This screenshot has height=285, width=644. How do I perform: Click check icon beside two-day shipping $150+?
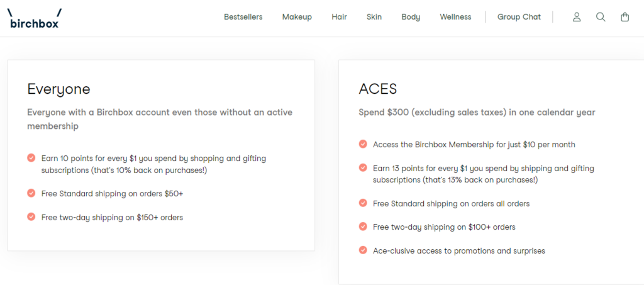click(31, 216)
